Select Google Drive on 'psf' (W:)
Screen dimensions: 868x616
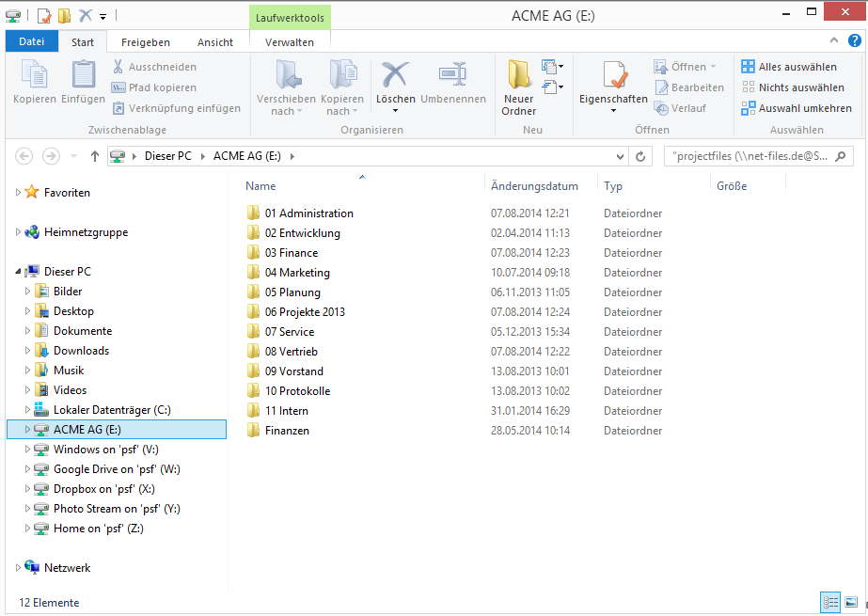click(x=117, y=468)
